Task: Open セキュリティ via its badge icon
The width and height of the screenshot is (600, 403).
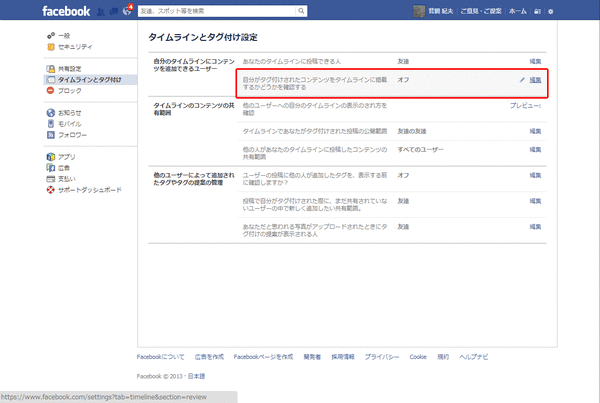Action: click(51, 47)
